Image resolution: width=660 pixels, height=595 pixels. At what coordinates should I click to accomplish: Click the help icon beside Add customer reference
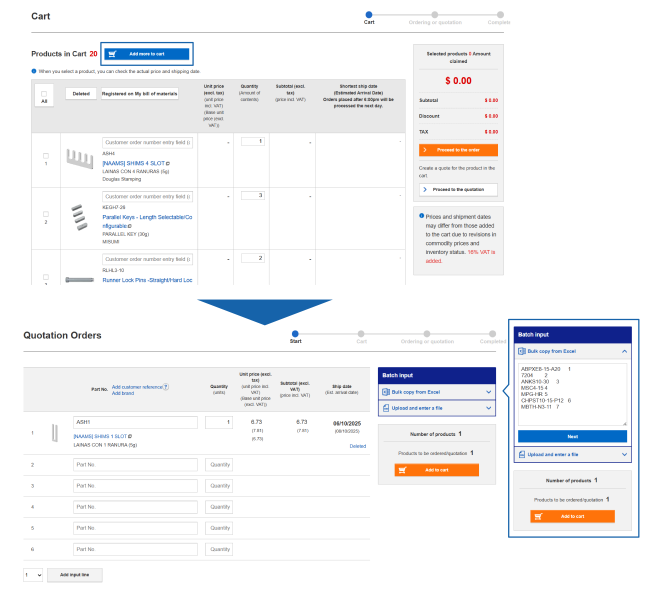coord(166,386)
